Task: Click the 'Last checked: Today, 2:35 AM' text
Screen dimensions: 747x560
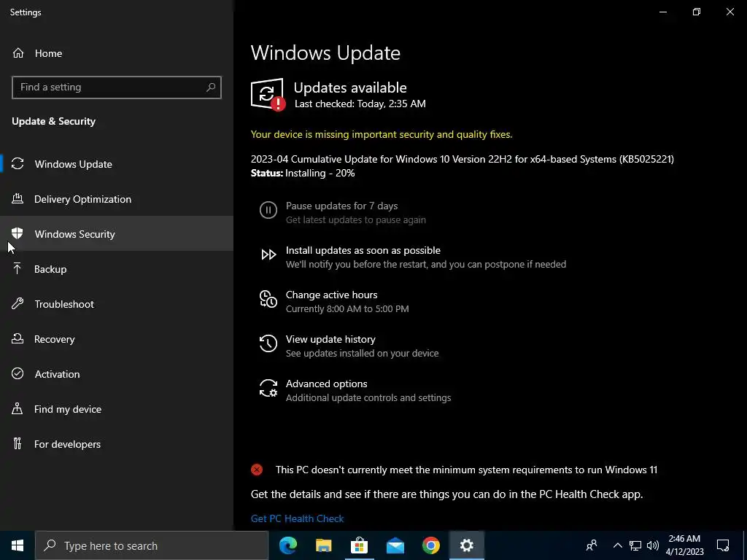Action: (x=360, y=104)
